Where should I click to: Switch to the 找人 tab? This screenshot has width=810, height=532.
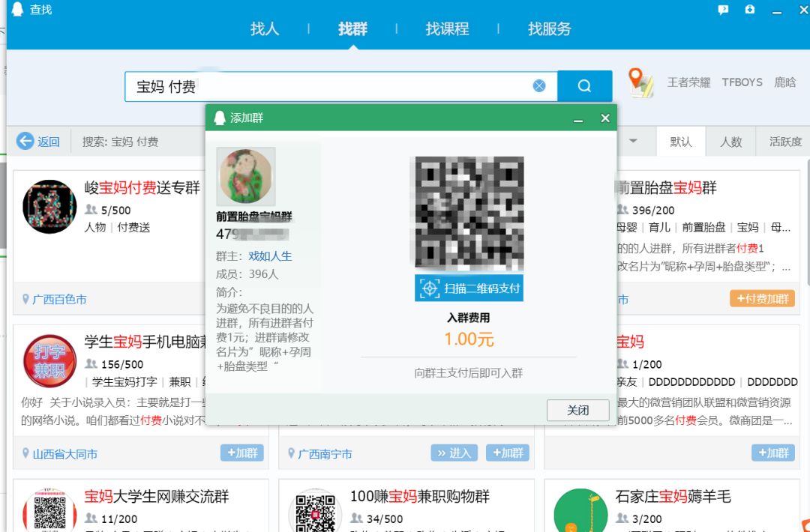coord(264,28)
